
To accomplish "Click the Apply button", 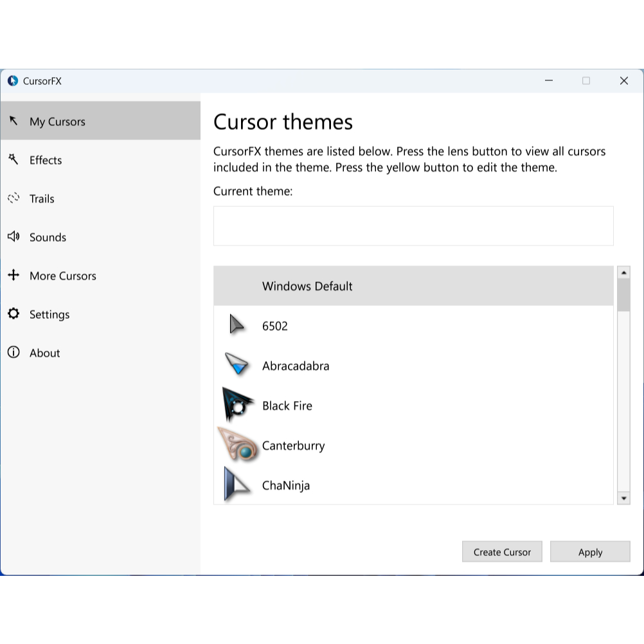I will (589, 551).
